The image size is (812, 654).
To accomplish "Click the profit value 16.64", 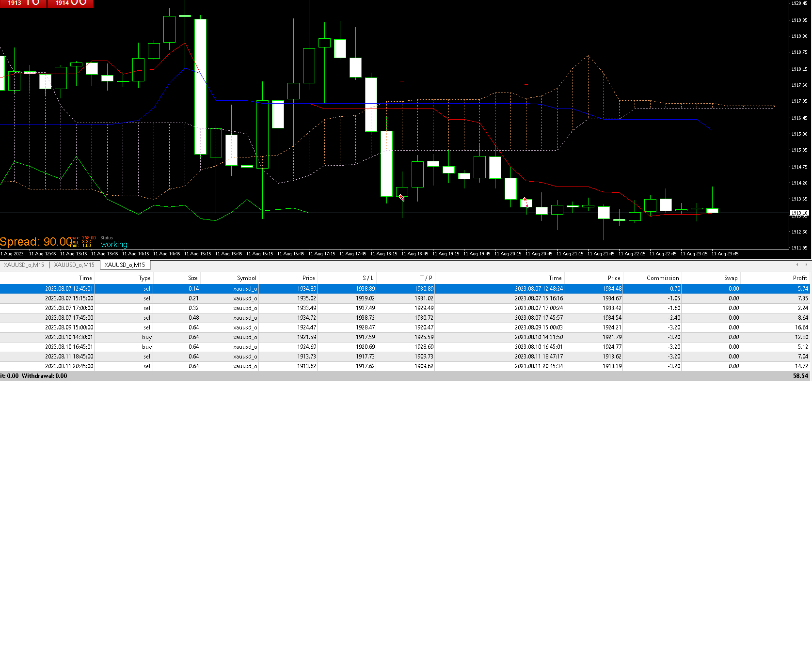I will 801,327.
